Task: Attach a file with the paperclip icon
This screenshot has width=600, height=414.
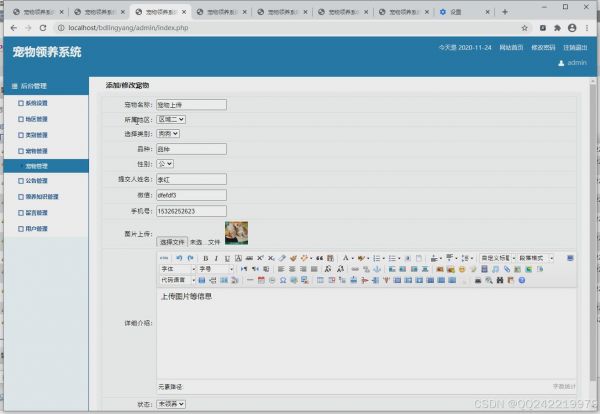Action: pos(507,269)
